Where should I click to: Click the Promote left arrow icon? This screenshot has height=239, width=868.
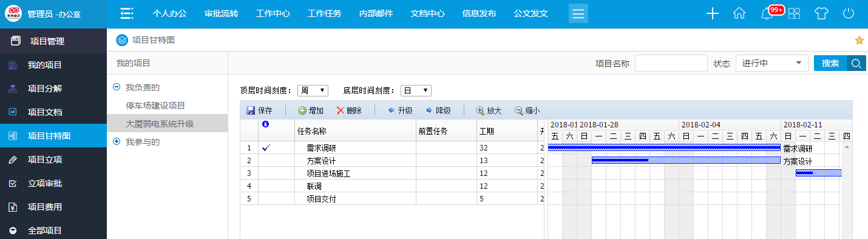click(391, 110)
